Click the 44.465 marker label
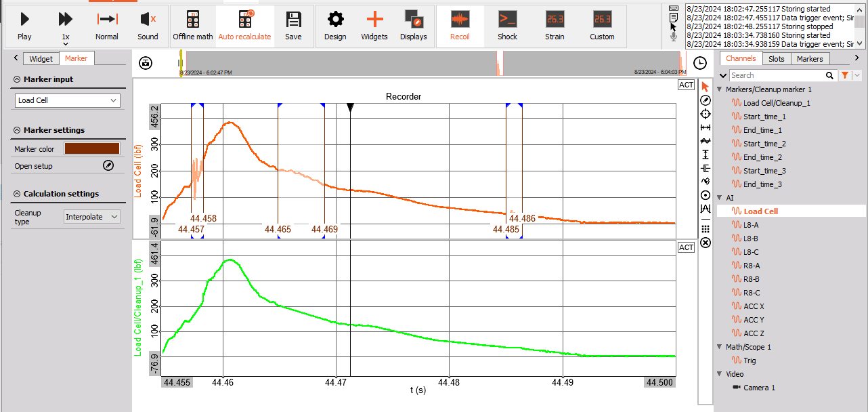 [278, 230]
